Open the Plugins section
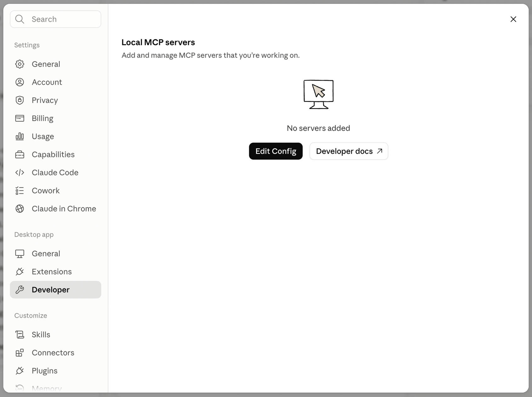Viewport: 532px width, 397px height. [x=55, y=371]
